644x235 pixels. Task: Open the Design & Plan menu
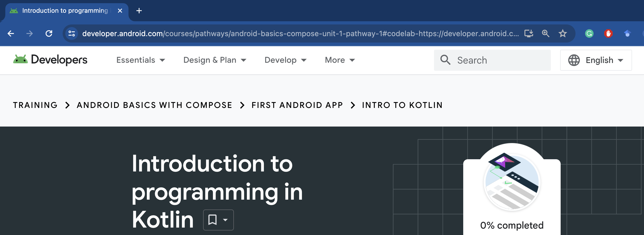(x=215, y=60)
